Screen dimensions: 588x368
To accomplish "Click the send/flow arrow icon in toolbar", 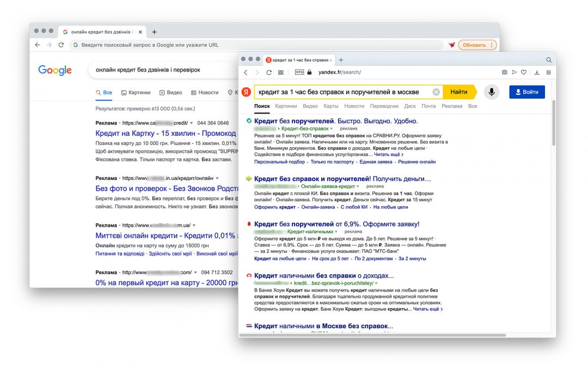I will tap(514, 72).
